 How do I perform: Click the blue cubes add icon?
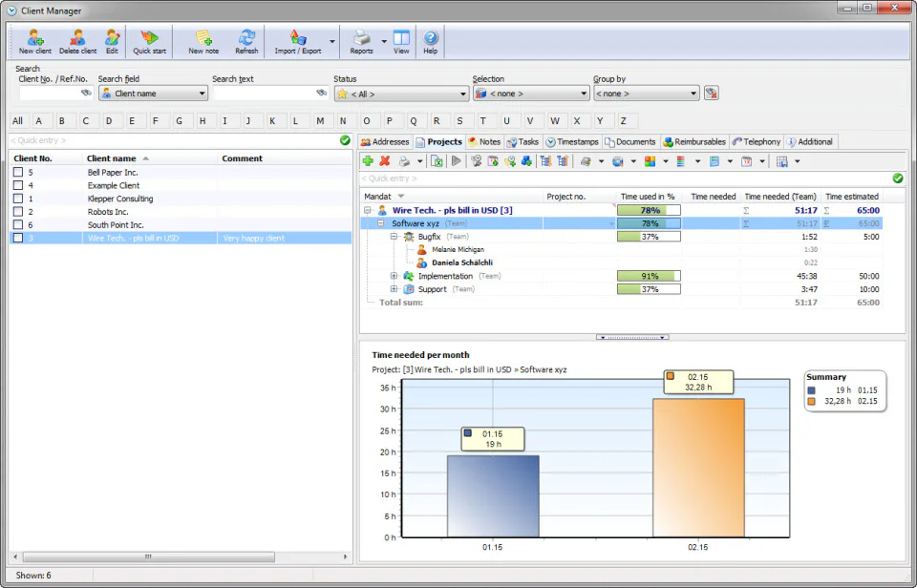pyautogui.click(x=526, y=160)
